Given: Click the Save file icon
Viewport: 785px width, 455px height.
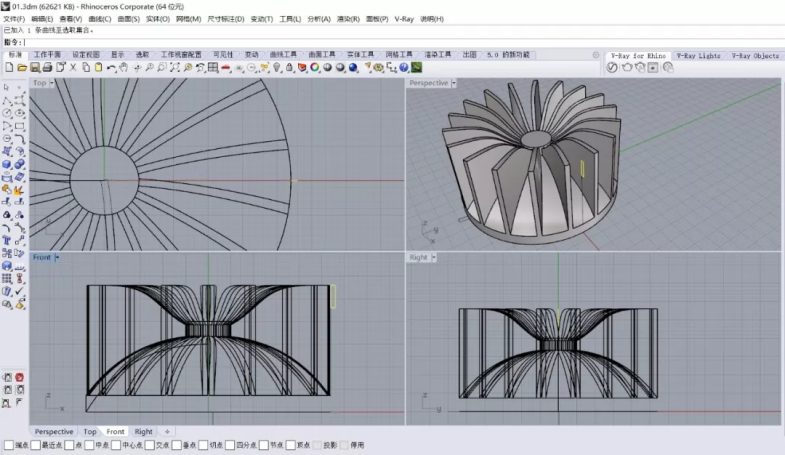Looking at the screenshot, I should tap(34, 68).
